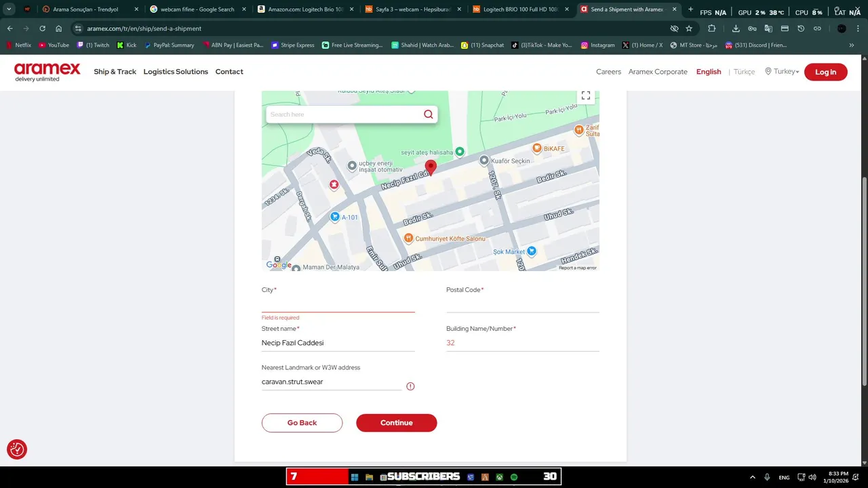
Task: Select the Şok Market marker on map
Action: tap(532, 251)
